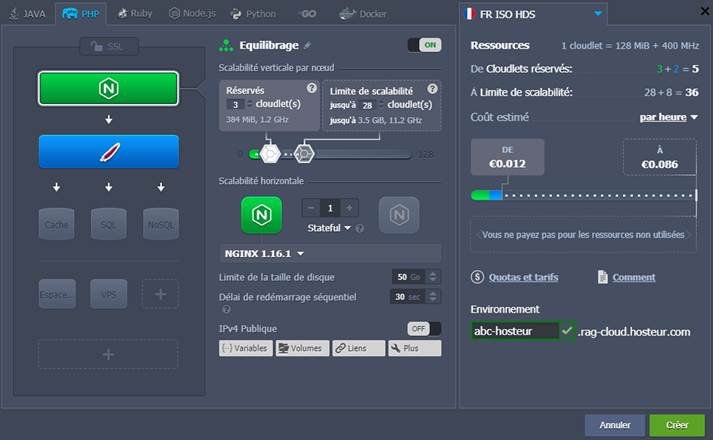This screenshot has width=713, height=440.
Task: Enable IPv4 Publique toggle
Action: (x=424, y=328)
